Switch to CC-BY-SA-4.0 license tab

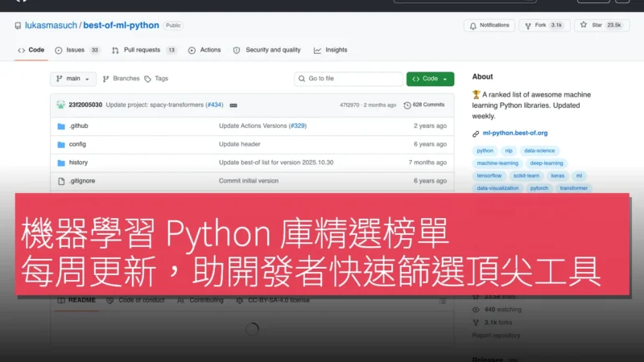(x=273, y=300)
